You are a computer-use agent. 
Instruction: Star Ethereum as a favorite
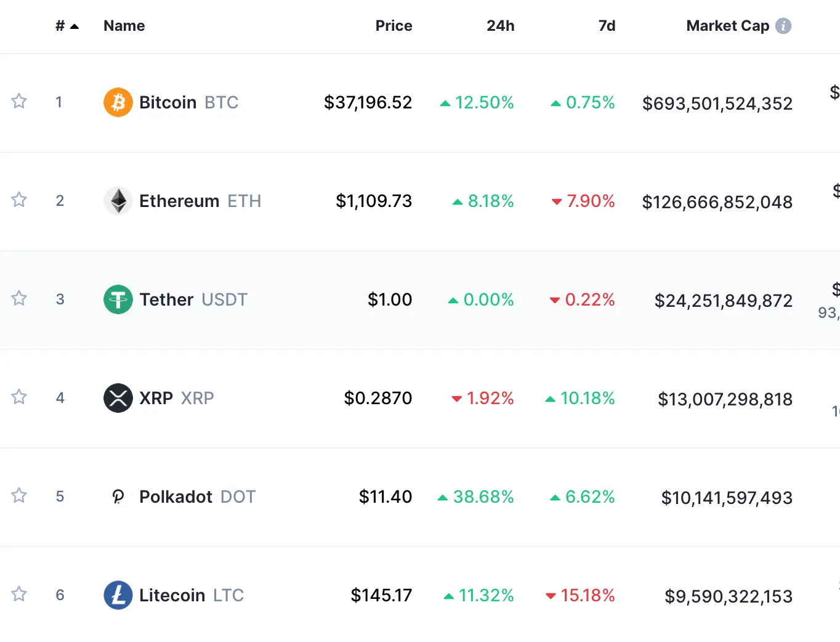[x=19, y=200]
